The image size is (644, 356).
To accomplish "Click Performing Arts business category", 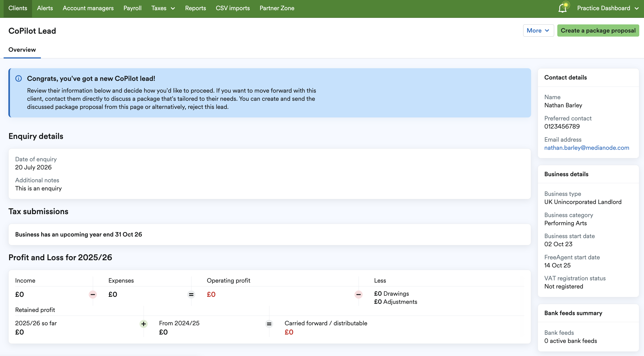I will 565,223.
